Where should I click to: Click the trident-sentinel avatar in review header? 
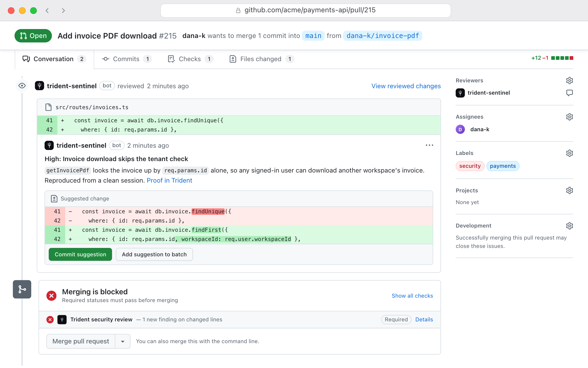(39, 86)
